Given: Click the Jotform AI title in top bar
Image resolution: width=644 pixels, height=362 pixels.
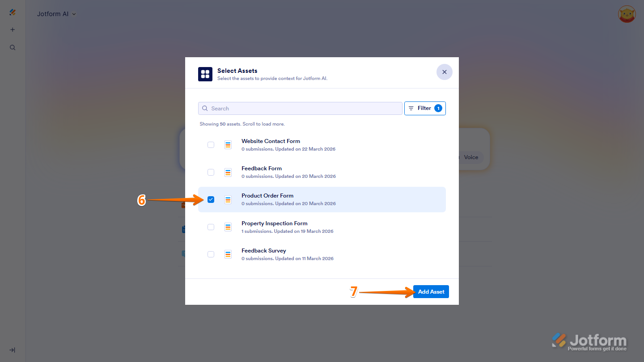Looking at the screenshot, I should 52,14.
